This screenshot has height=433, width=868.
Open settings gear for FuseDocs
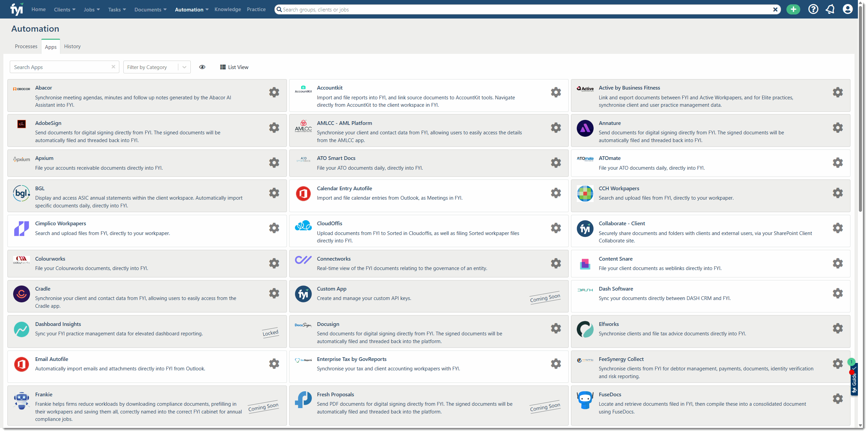coord(838,399)
